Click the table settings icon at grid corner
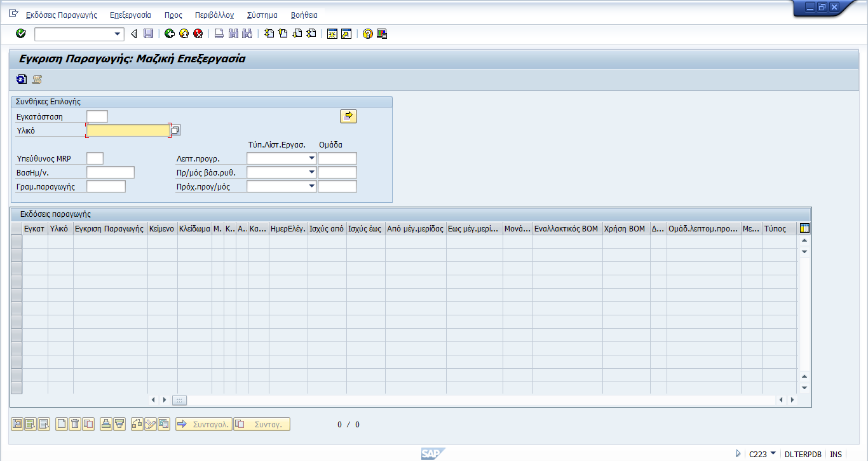Screen dimensions: 868x461 point(804,229)
